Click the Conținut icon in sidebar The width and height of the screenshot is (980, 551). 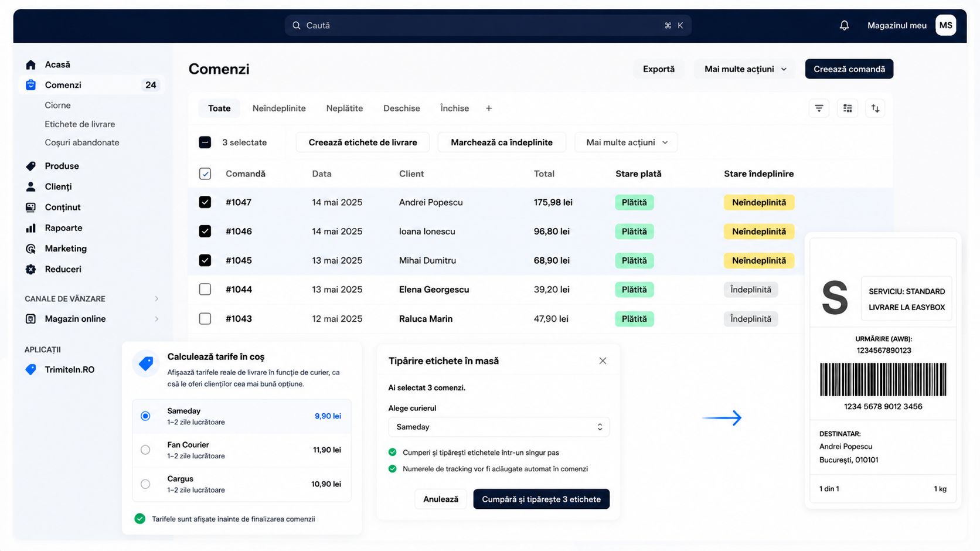point(31,207)
